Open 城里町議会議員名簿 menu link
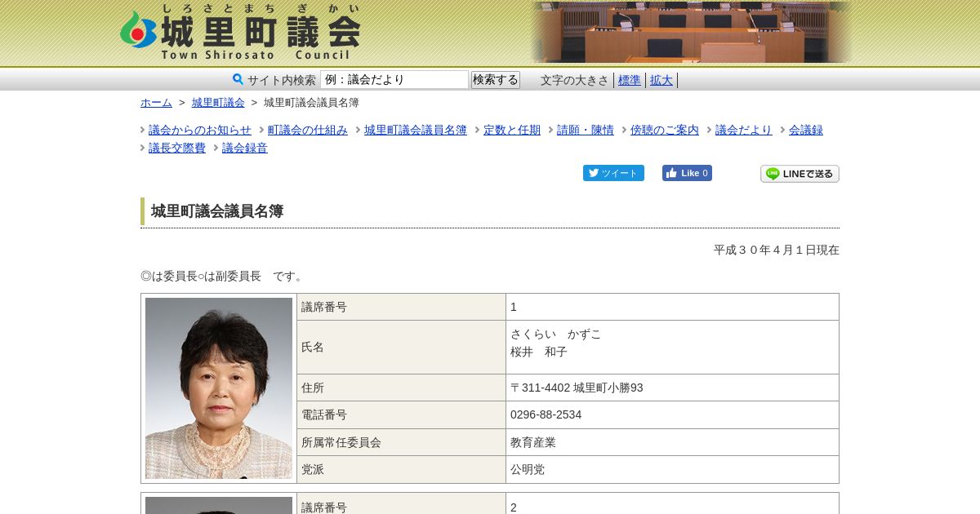This screenshot has width=980, height=514. coord(416,130)
